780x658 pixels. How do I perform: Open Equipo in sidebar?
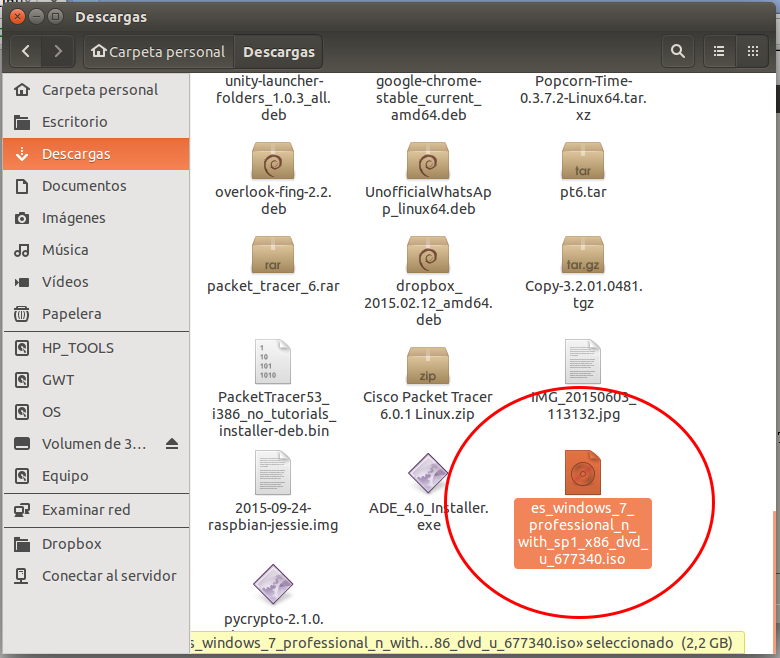96,476
